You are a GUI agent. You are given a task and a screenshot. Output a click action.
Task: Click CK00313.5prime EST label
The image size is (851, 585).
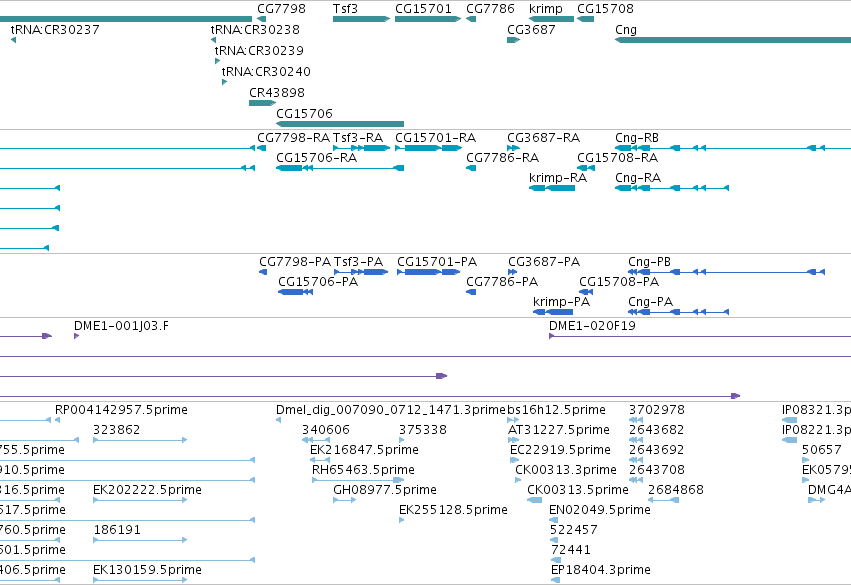578,490
